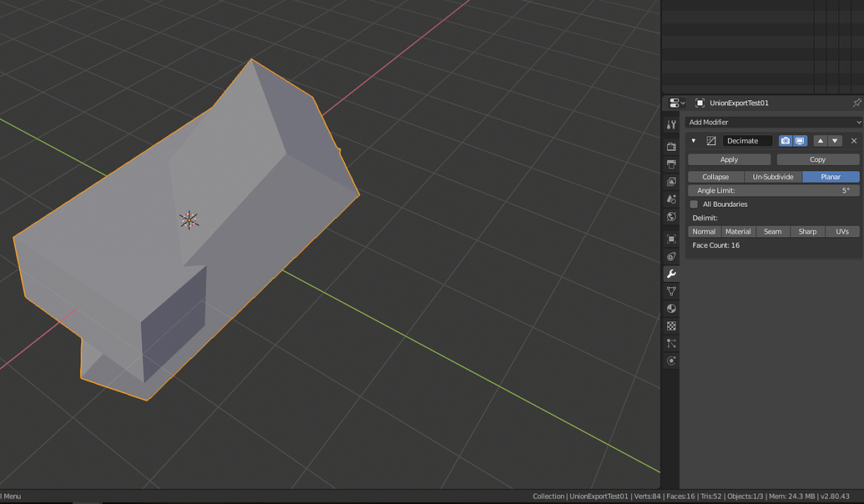864x504 pixels.
Task: Open the World Properties globe tab
Action: click(x=671, y=216)
